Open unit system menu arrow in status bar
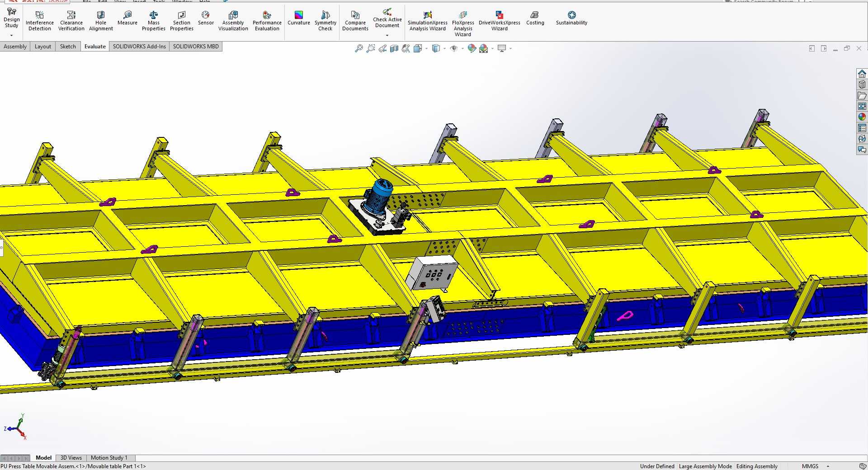Viewport: 868px width, 470px height. [828, 466]
